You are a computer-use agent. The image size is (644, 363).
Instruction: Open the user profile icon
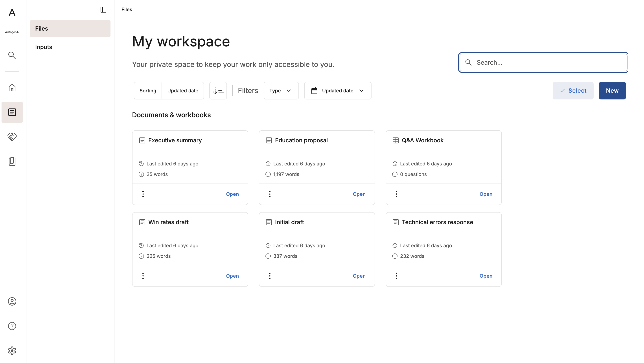pyautogui.click(x=12, y=301)
